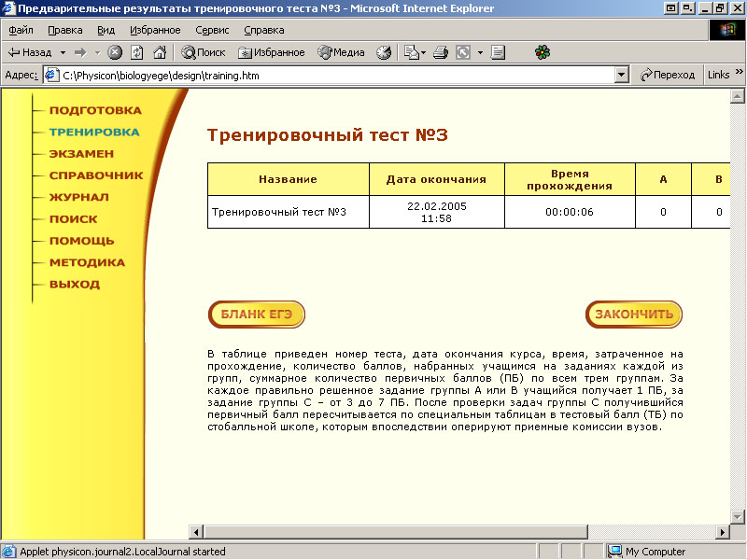Click the Applet started status bar text
The width and height of the screenshot is (747, 560).
point(122,552)
